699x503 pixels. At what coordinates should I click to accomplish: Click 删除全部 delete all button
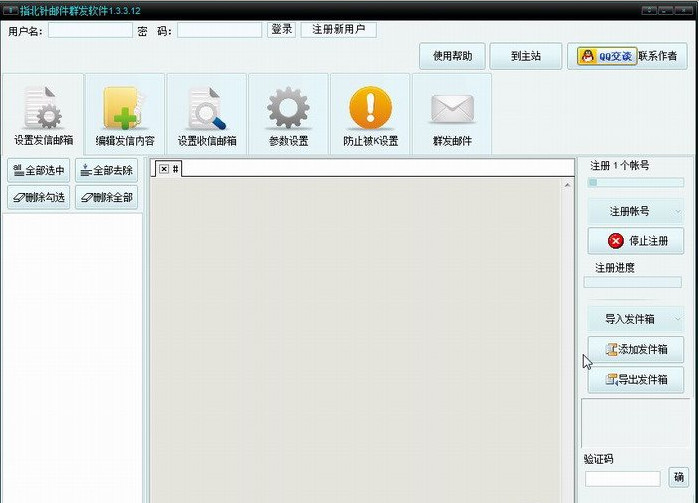[x=107, y=198]
